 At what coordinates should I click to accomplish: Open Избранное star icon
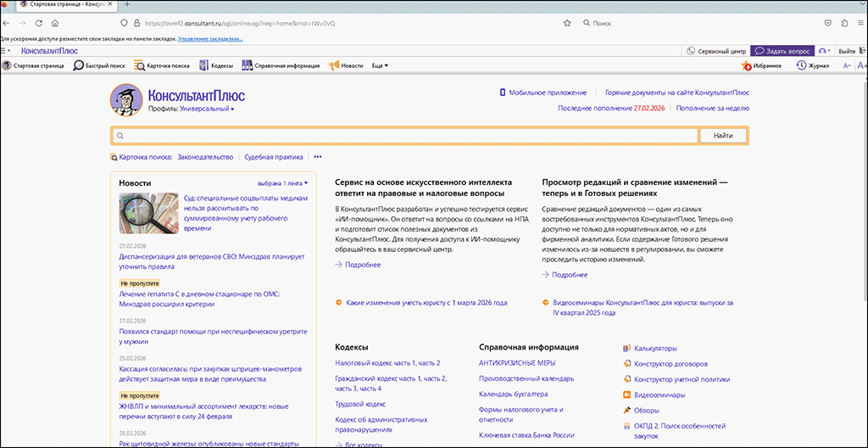(x=747, y=65)
